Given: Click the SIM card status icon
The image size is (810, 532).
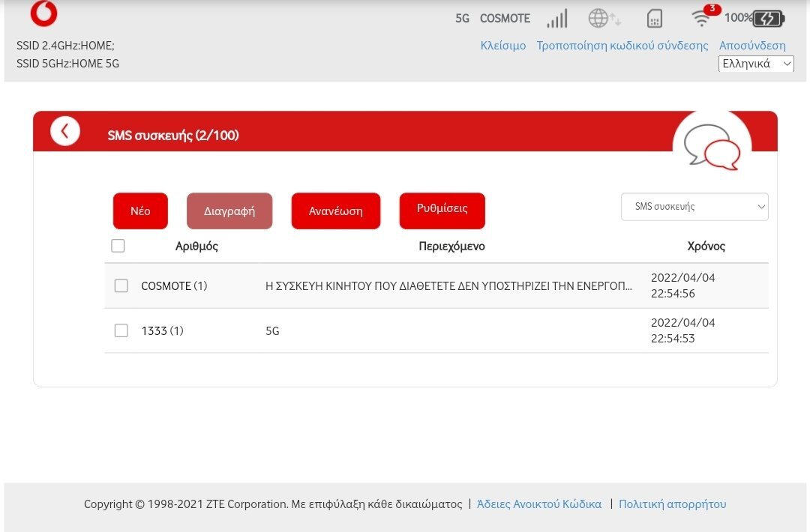Looking at the screenshot, I should pyautogui.click(x=655, y=19).
